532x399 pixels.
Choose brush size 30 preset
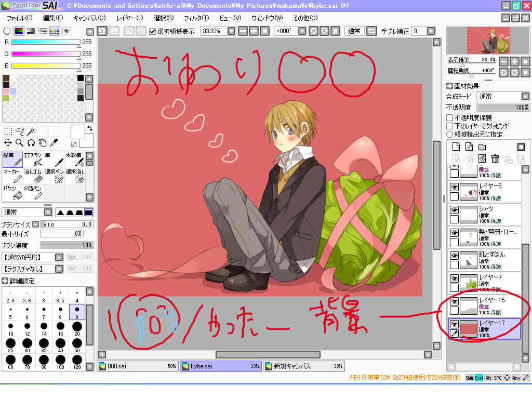point(27,345)
